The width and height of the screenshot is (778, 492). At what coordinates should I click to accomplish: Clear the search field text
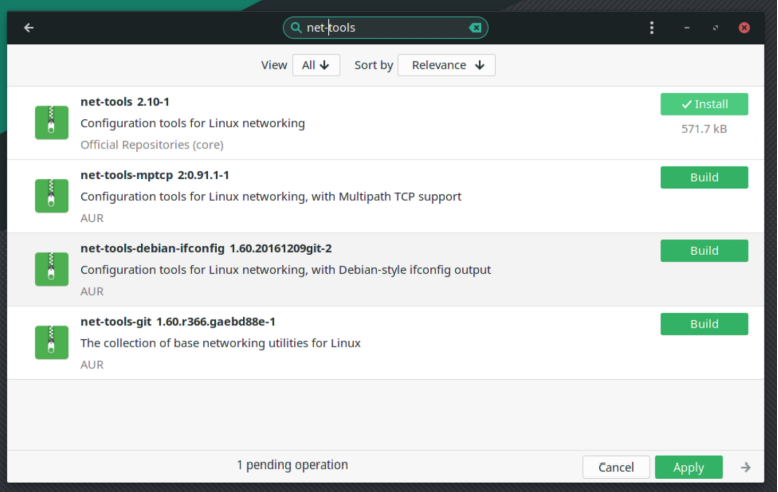[475, 28]
